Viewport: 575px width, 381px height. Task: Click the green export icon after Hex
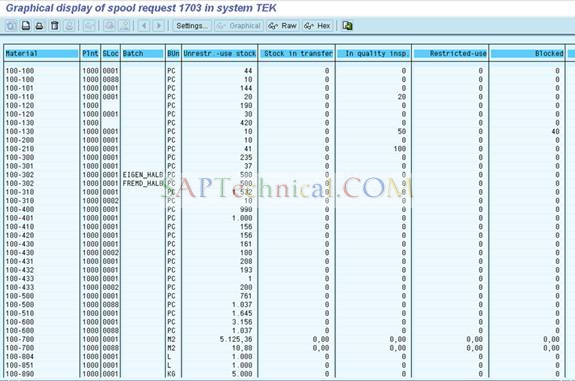[x=347, y=26]
